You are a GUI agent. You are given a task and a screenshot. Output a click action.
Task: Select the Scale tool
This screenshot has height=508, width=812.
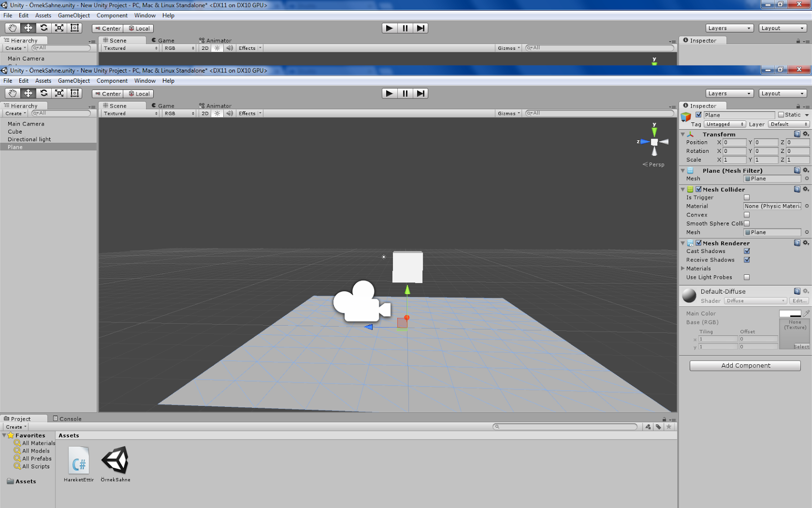tap(59, 93)
